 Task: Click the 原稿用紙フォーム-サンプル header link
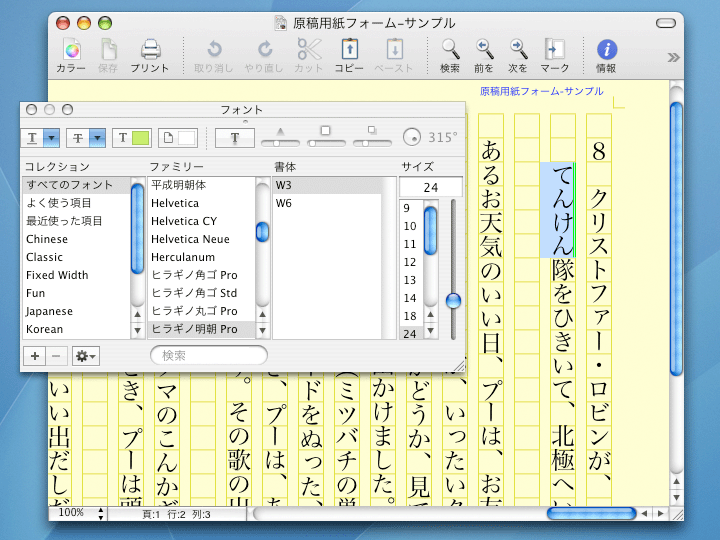coord(541,91)
